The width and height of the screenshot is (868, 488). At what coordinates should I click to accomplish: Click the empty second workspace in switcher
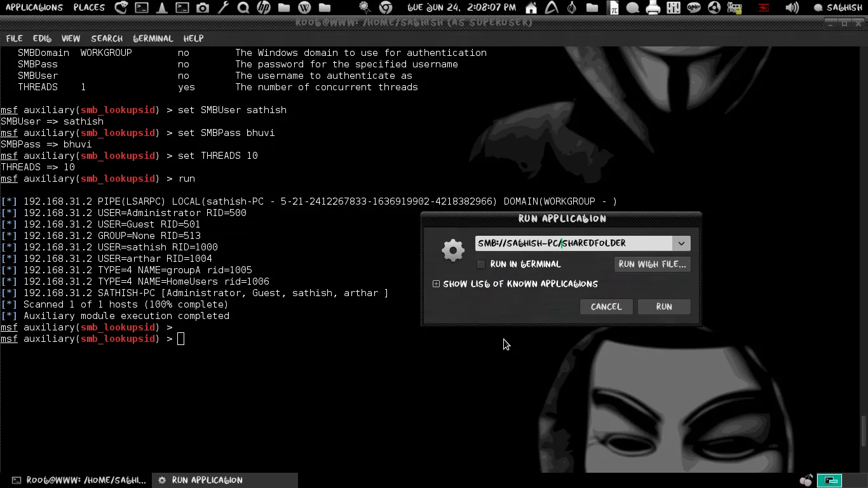854,480
